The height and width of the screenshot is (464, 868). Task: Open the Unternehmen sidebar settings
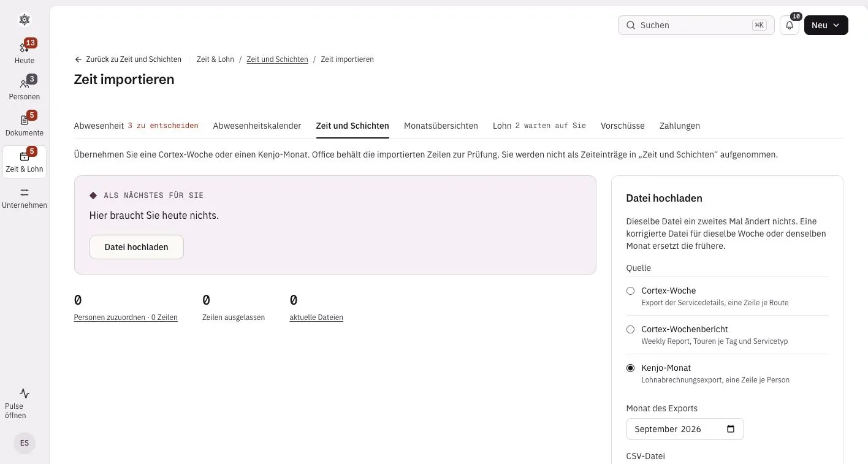click(25, 197)
